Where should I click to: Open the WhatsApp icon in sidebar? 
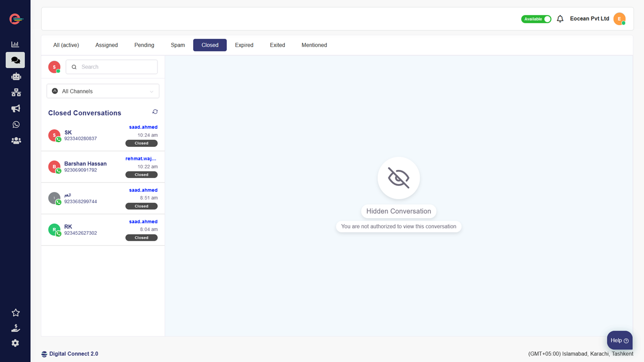click(x=16, y=125)
